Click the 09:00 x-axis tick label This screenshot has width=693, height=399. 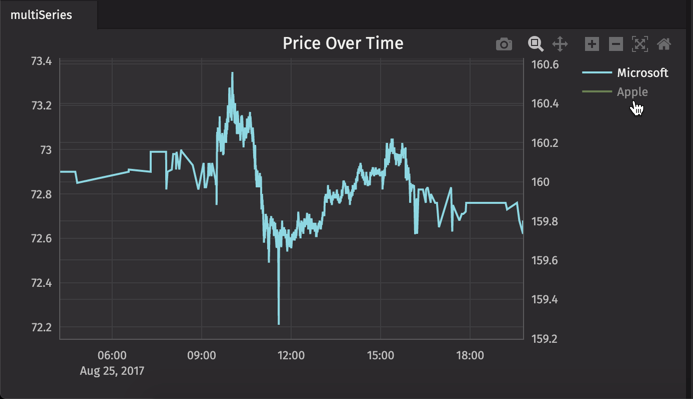(202, 355)
